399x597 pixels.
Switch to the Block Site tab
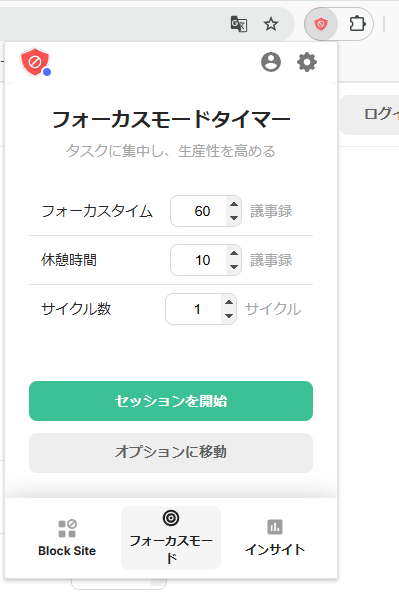67,538
